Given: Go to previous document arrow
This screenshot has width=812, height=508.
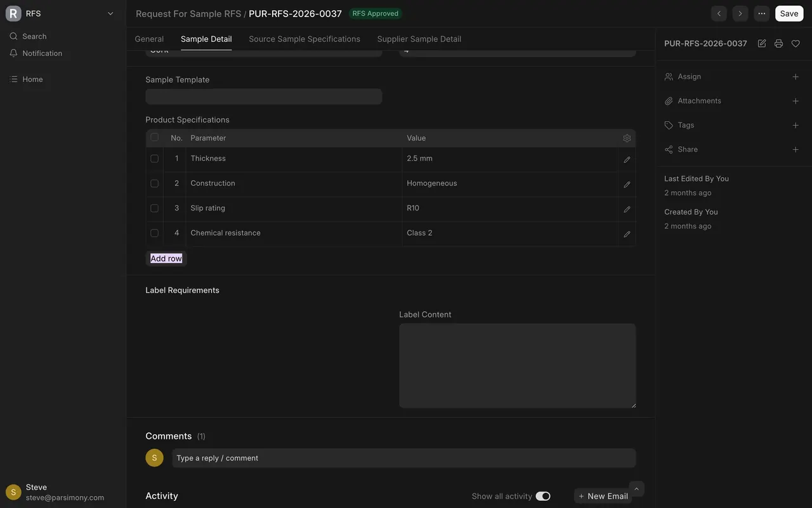Looking at the screenshot, I should (x=719, y=13).
